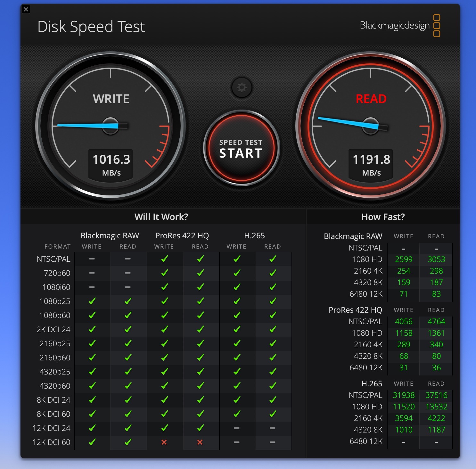The height and width of the screenshot is (469, 476).
Task: Click the red X under ProRes 422 HQ Write
Action: click(164, 442)
